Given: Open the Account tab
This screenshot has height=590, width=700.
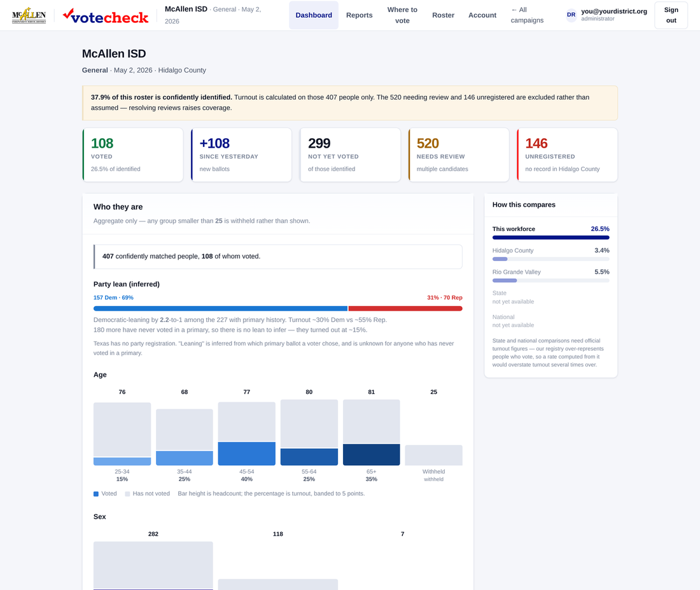Looking at the screenshot, I should tap(482, 15).
